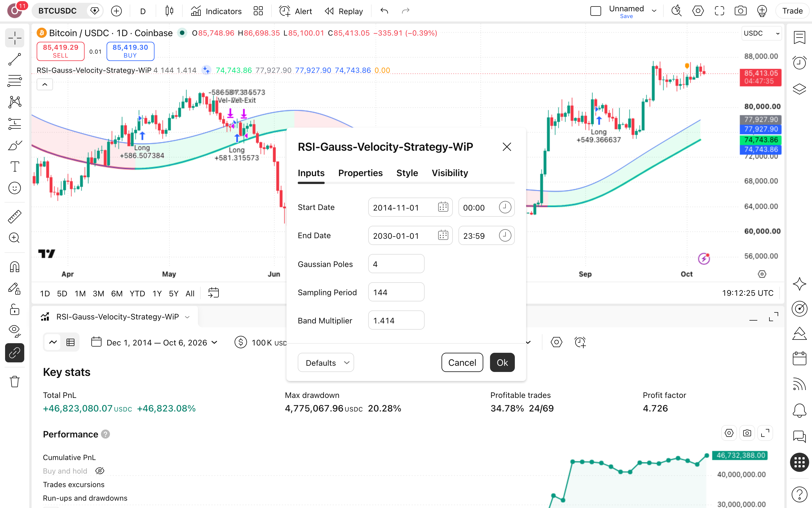This screenshot has height=508, width=812.
Task: Switch to Properties tab in dialog
Action: pos(360,173)
